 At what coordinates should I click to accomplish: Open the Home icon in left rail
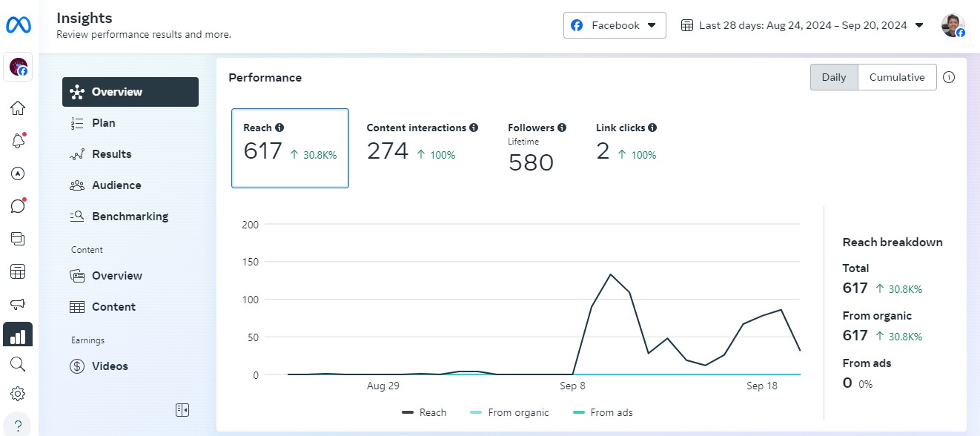pos(18,108)
